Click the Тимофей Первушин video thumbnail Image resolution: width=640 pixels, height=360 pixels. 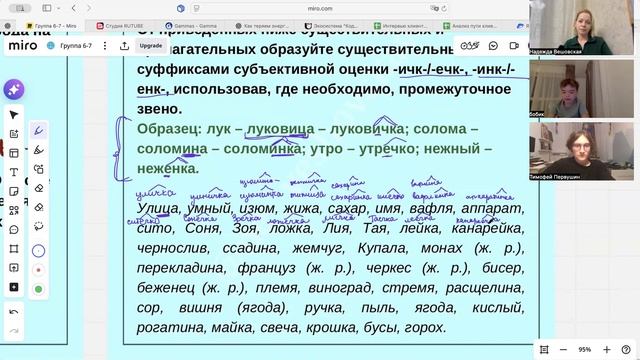click(581, 151)
